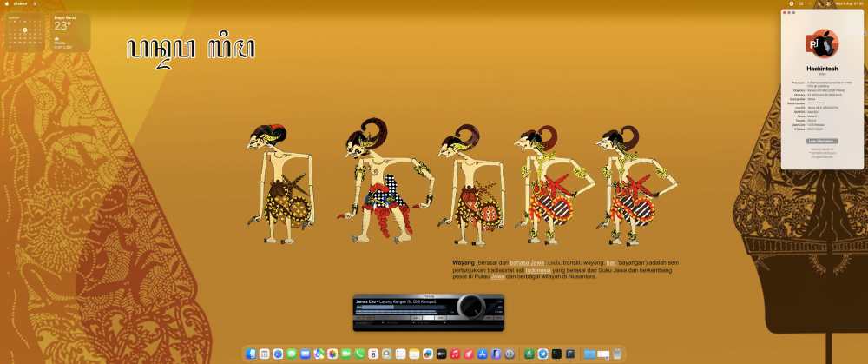Launch Telegram from the dock
This screenshot has width=868, height=364.
click(543, 354)
